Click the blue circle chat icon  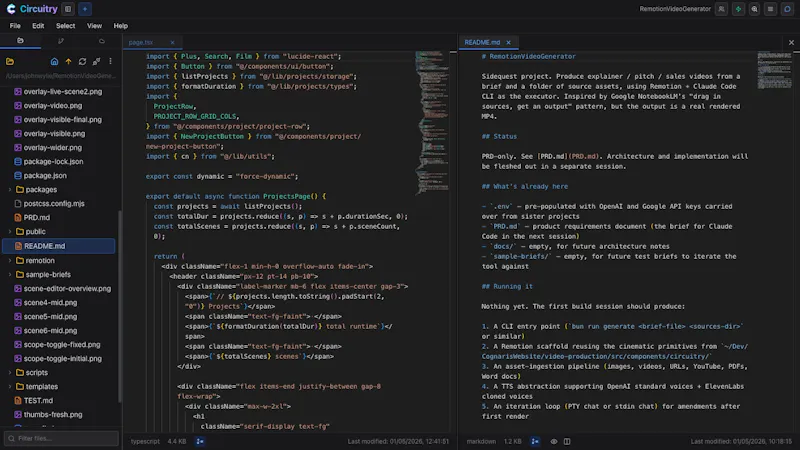tap(787, 9)
